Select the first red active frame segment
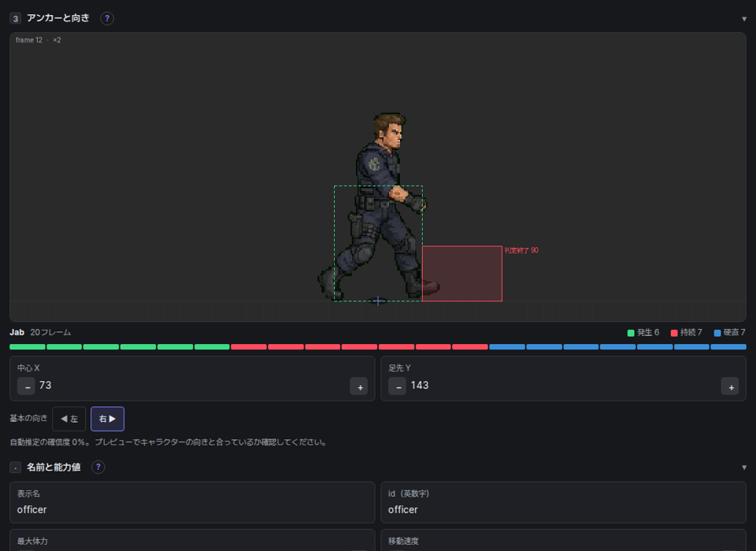Screen dimensions: 756x551 point(249,346)
